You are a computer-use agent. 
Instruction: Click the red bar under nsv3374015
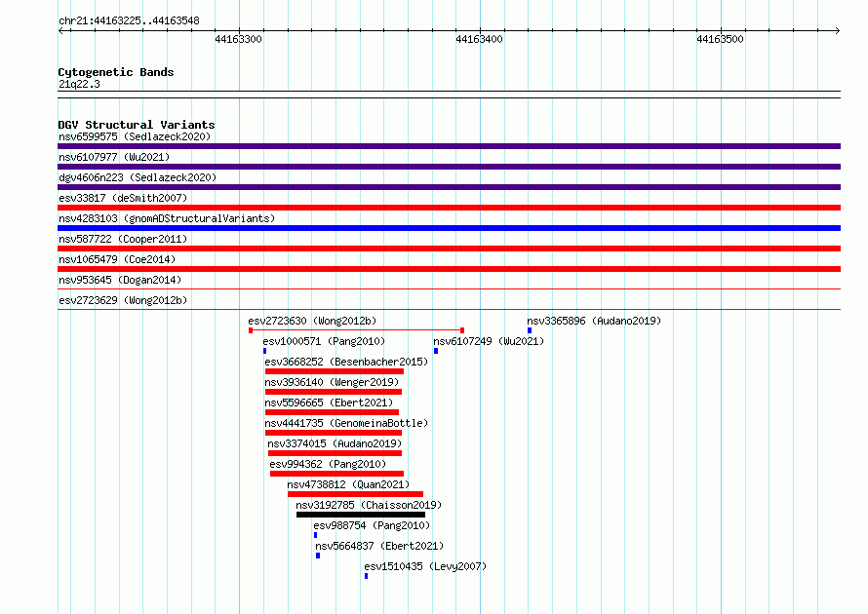click(335, 453)
